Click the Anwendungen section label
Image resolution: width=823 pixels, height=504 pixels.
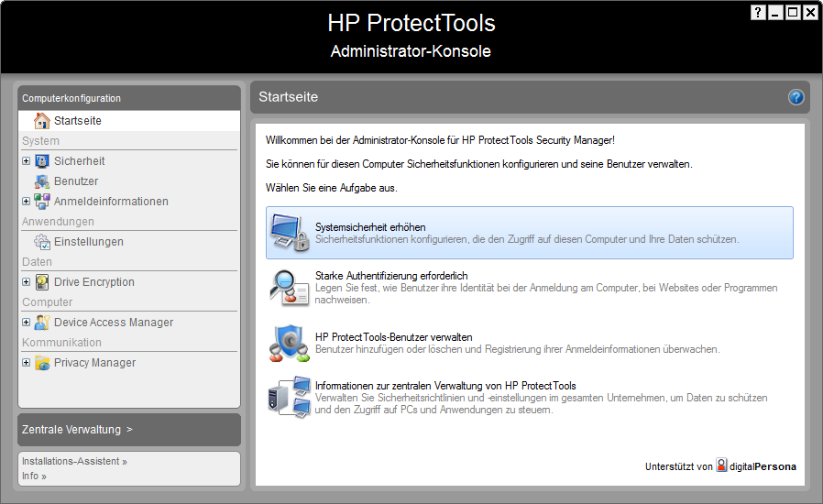58,222
